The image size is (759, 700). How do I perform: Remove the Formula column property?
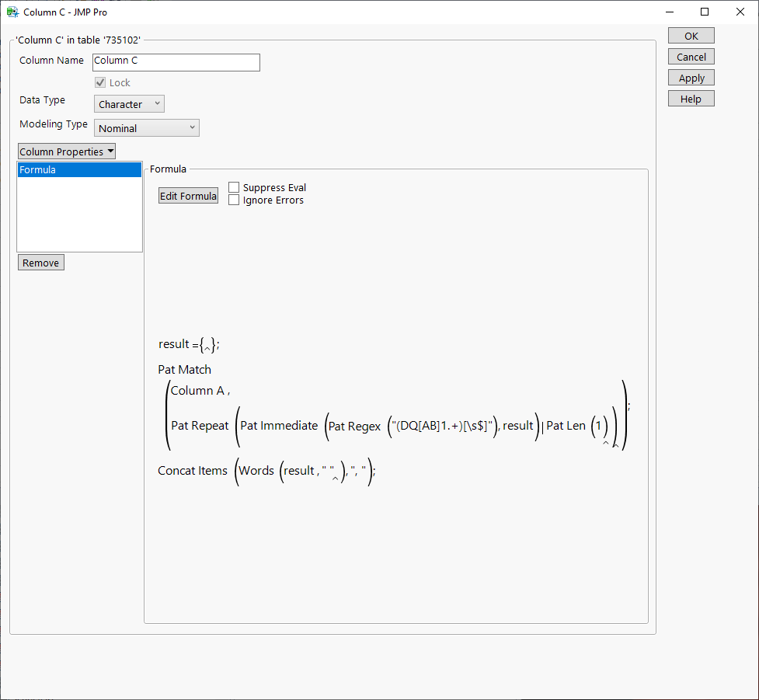coord(40,262)
